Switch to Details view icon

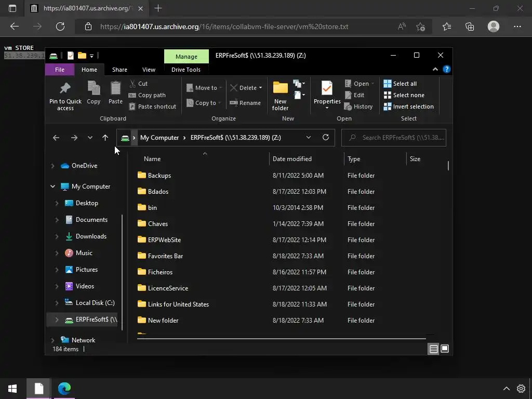coord(434,349)
